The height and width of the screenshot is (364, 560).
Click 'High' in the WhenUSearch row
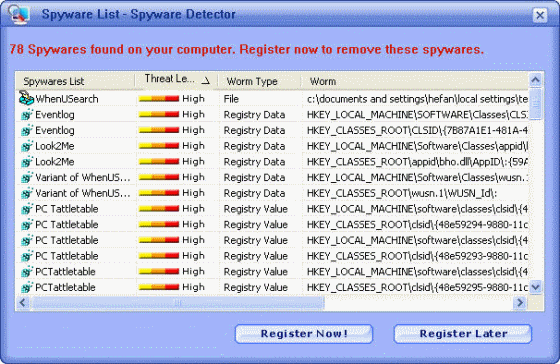(x=193, y=99)
